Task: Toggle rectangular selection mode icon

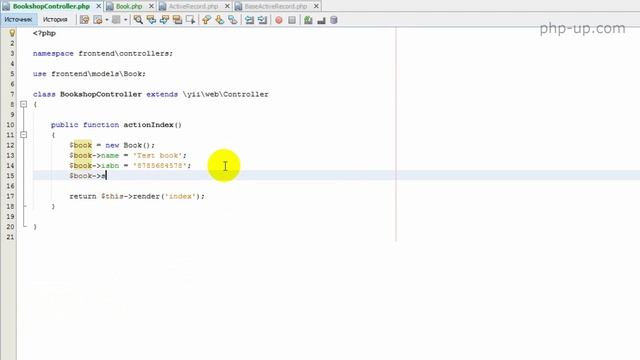Action: [x=191, y=20]
